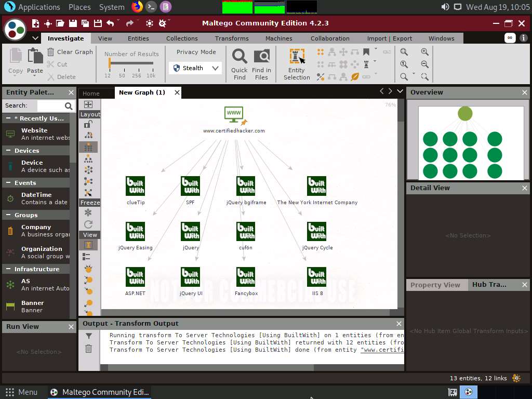
Task: Click the Overview graph thumbnail
Action: click(x=471, y=143)
